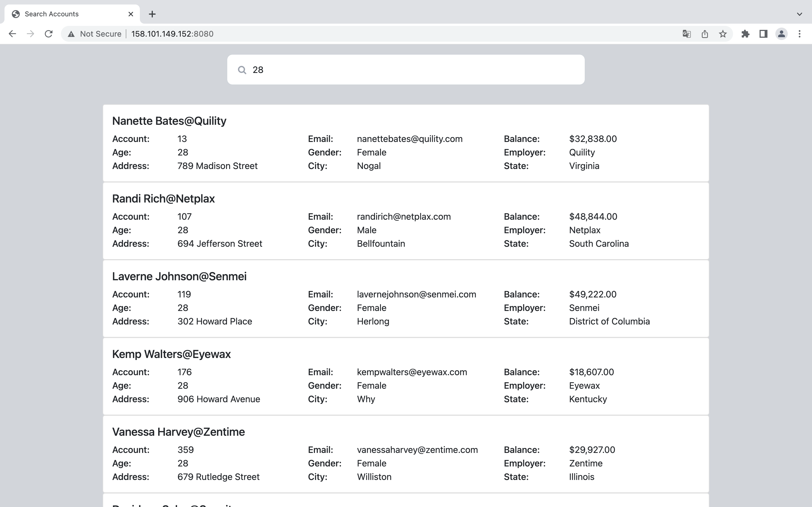
Task: Open the Google Translate icon in address bar
Action: (687, 34)
